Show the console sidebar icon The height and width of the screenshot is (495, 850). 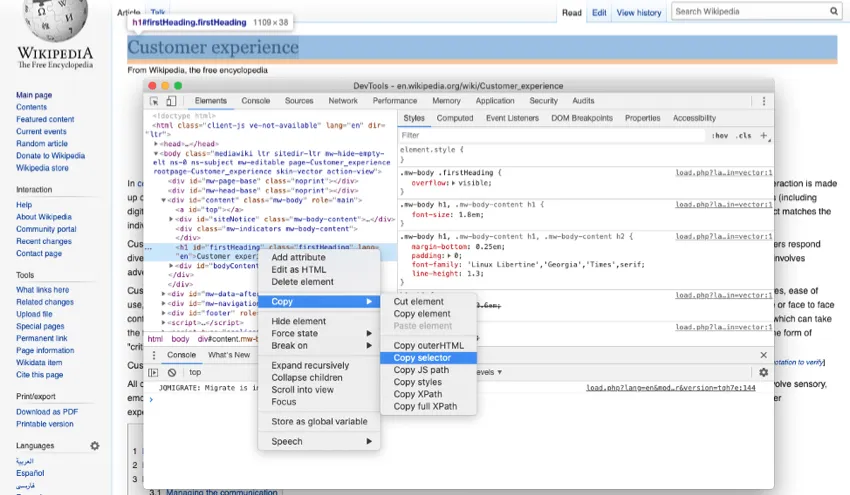[x=155, y=372]
